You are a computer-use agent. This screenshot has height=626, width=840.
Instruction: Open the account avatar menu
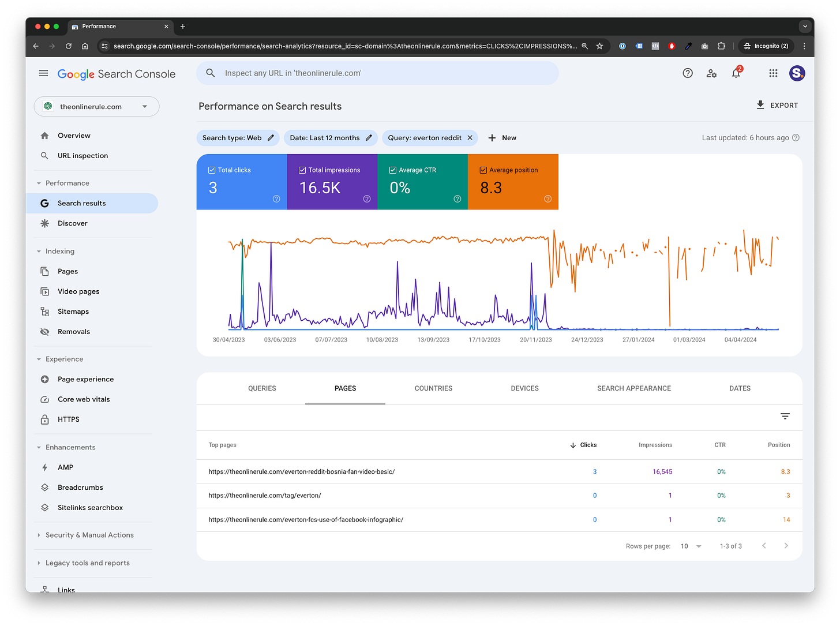tap(797, 73)
